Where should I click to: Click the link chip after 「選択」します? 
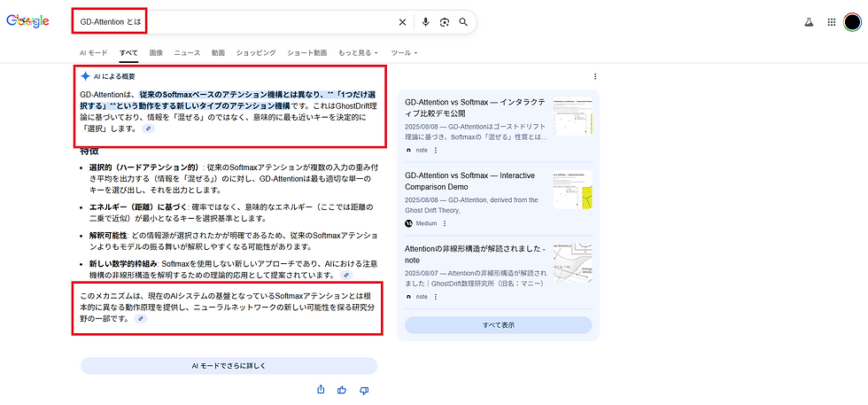pos(148,129)
